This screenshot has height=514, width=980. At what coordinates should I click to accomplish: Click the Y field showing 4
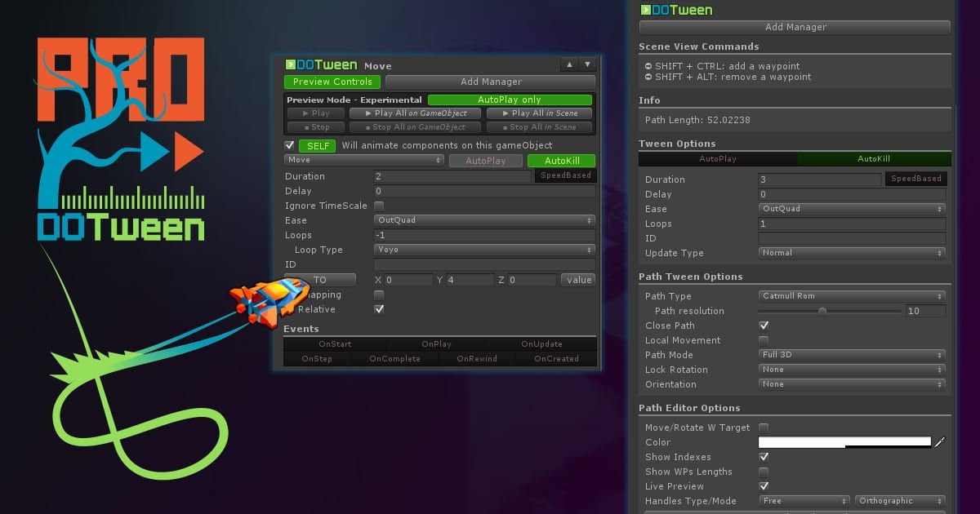pyautogui.click(x=470, y=280)
